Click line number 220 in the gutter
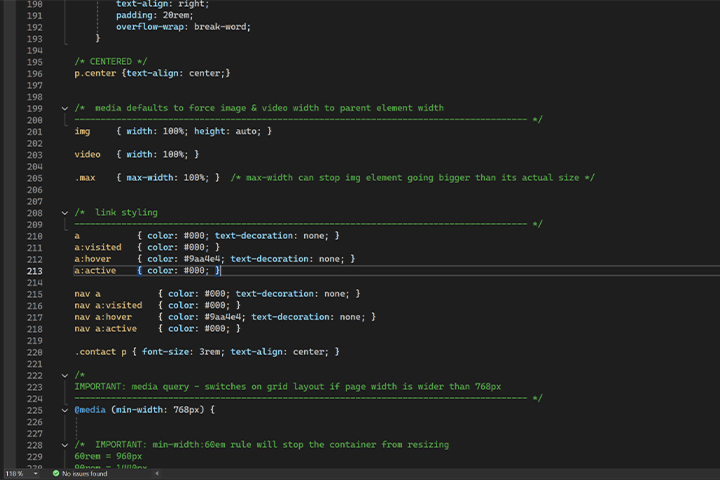 (34, 352)
